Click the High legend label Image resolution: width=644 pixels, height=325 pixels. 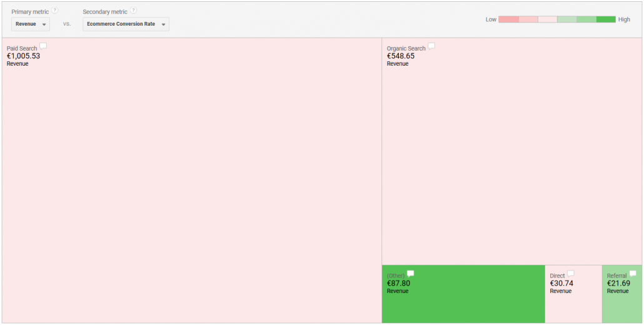click(x=624, y=19)
